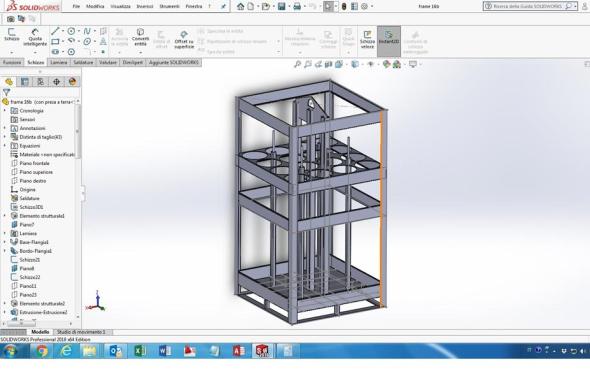
Task: Toggle the Instant2D button
Action: 389,41
